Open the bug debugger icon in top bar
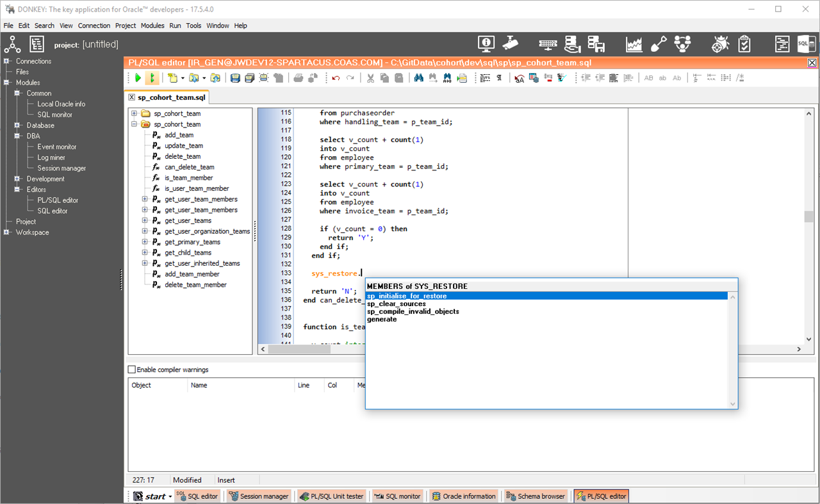Viewport: 820px width, 504px height. click(x=721, y=44)
